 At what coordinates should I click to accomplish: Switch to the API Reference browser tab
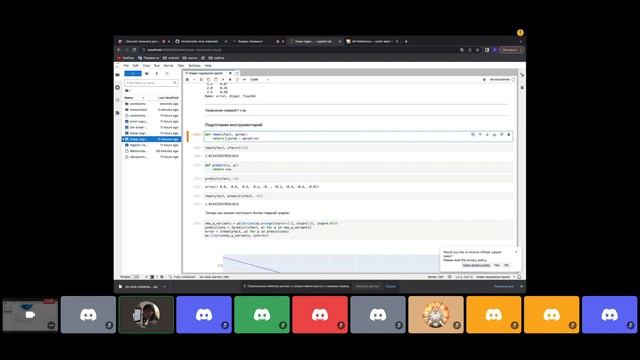click(x=371, y=41)
